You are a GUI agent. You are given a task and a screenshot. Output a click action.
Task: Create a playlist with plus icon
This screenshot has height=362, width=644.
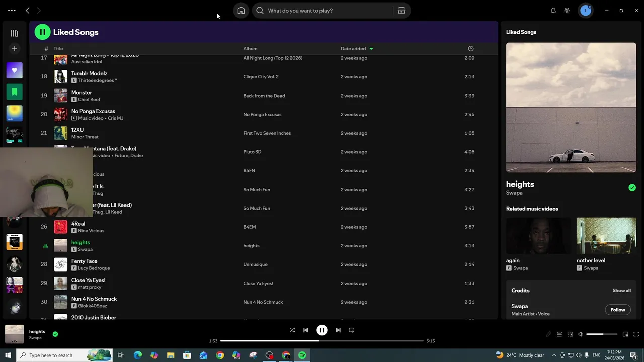[x=14, y=49]
